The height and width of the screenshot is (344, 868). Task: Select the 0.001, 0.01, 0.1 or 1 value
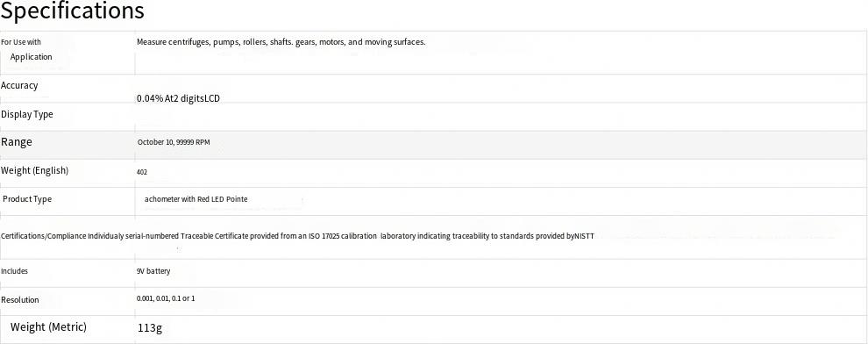(x=166, y=298)
